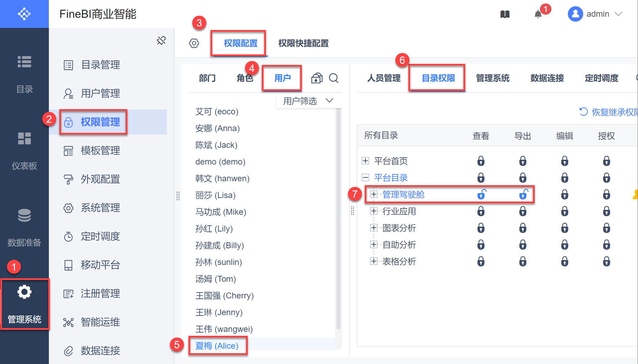
Task: Toggle 编辑 permission lock for 图表分析
Action: click(565, 228)
